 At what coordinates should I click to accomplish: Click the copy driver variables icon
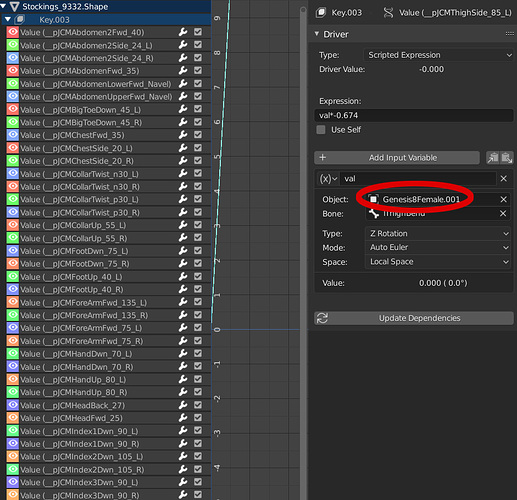(x=493, y=158)
